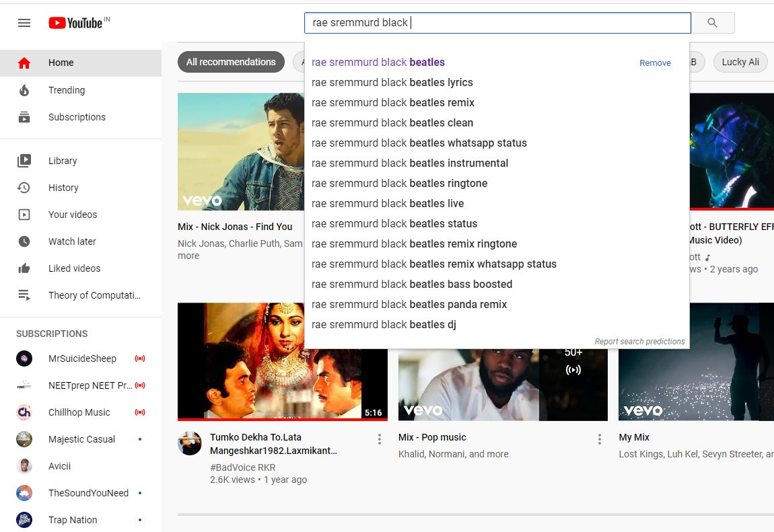Click Avicii channel avatar
The image size is (774, 532).
[24, 466]
